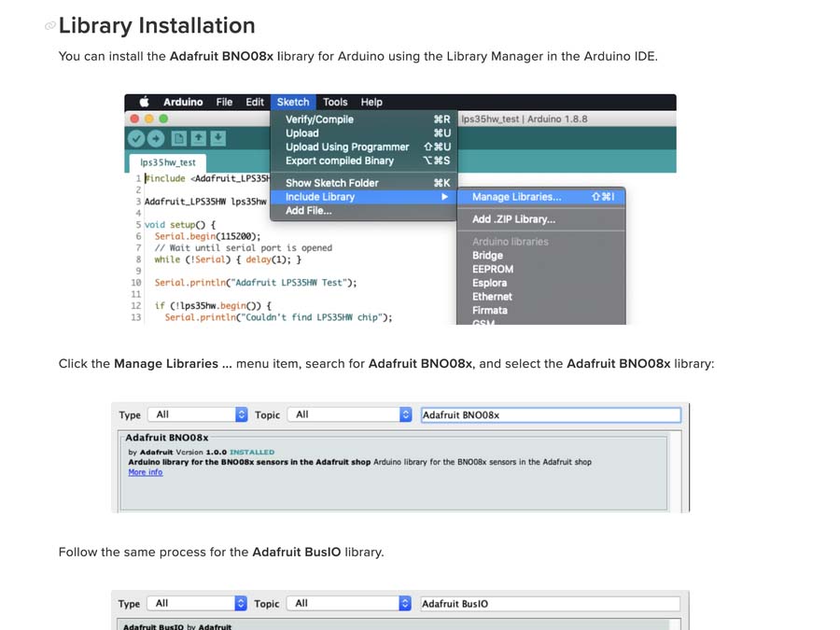Click the heading anchor link icon
The image size is (840, 630).
click(49, 26)
